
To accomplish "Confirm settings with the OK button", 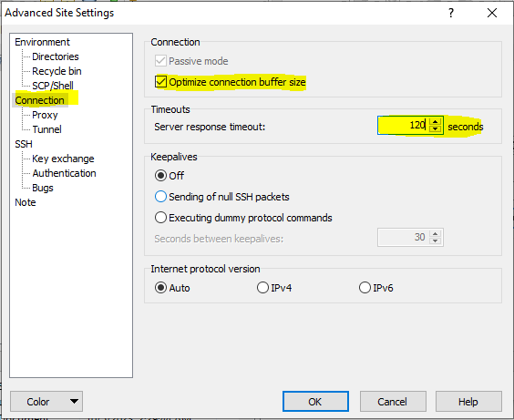I will 315,402.
